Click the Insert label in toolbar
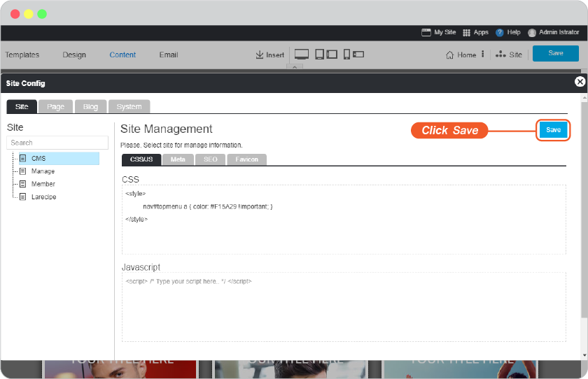588x379 pixels. (x=275, y=55)
